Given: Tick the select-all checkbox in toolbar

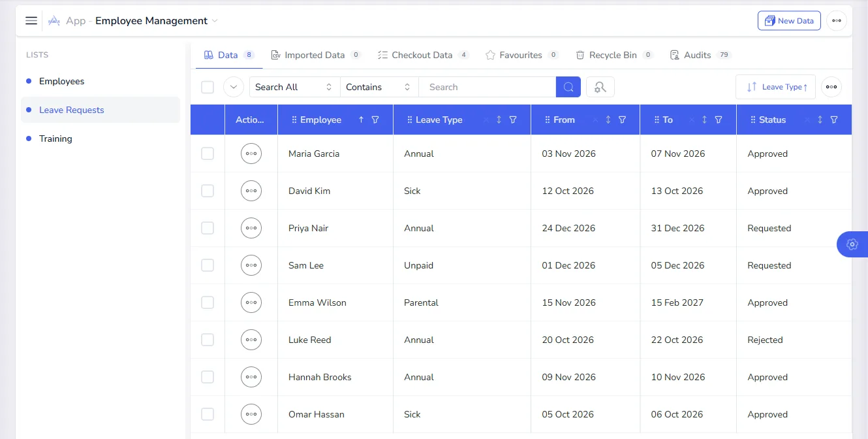Looking at the screenshot, I should pos(208,87).
